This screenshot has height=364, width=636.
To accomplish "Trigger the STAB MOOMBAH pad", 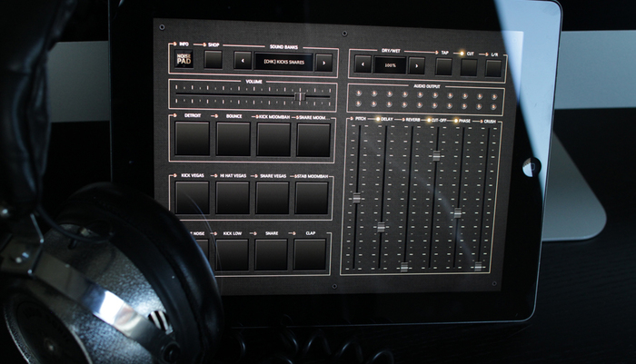I will click(x=312, y=198).
